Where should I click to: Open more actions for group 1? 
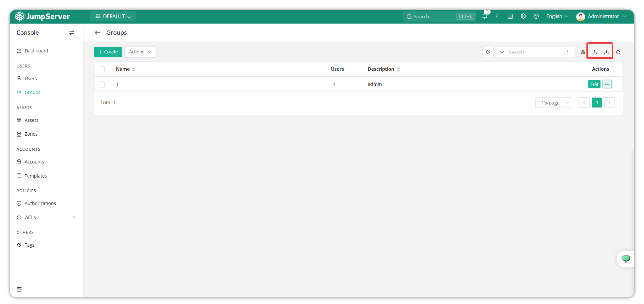[x=607, y=84]
